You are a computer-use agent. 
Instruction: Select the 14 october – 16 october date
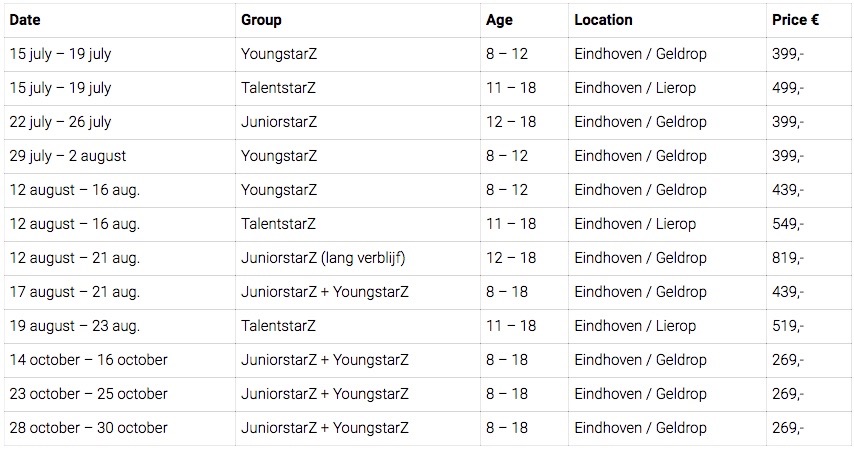pos(88,360)
